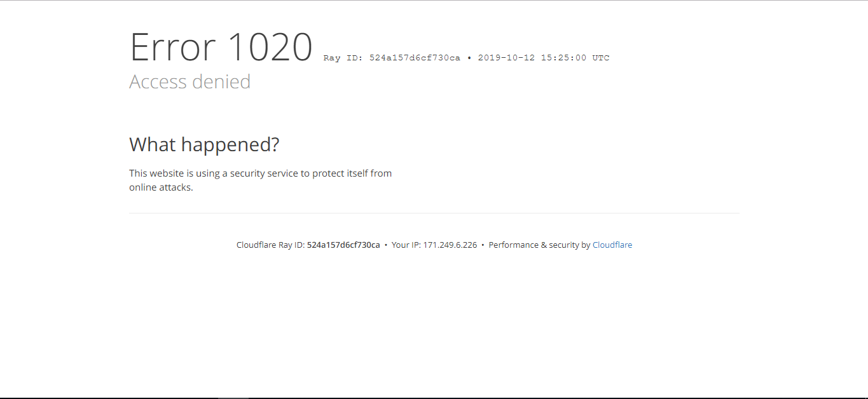Click the "Access denied" subtitle
The image size is (868, 399).
coord(189,82)
